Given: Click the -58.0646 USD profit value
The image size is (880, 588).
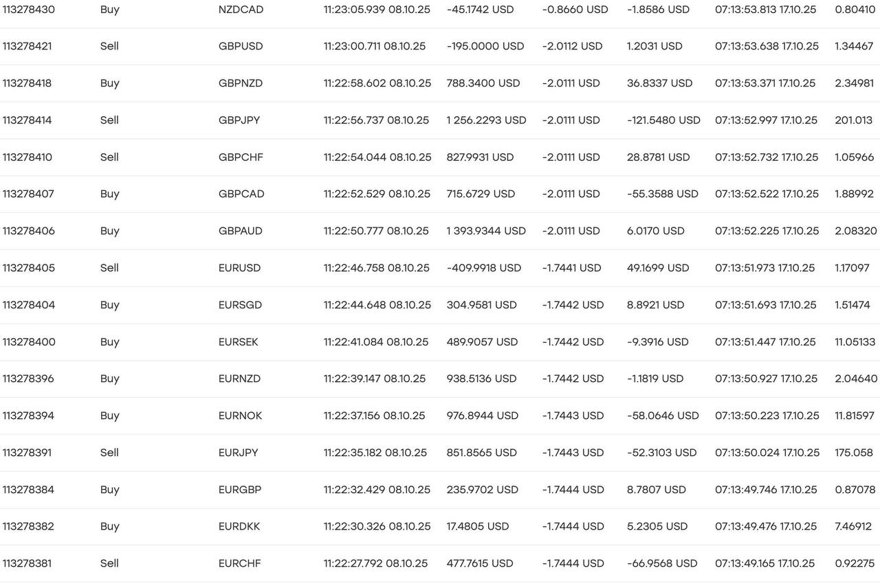Looking at the screenshot, I should pyautogui.click(x=663, y=416).
